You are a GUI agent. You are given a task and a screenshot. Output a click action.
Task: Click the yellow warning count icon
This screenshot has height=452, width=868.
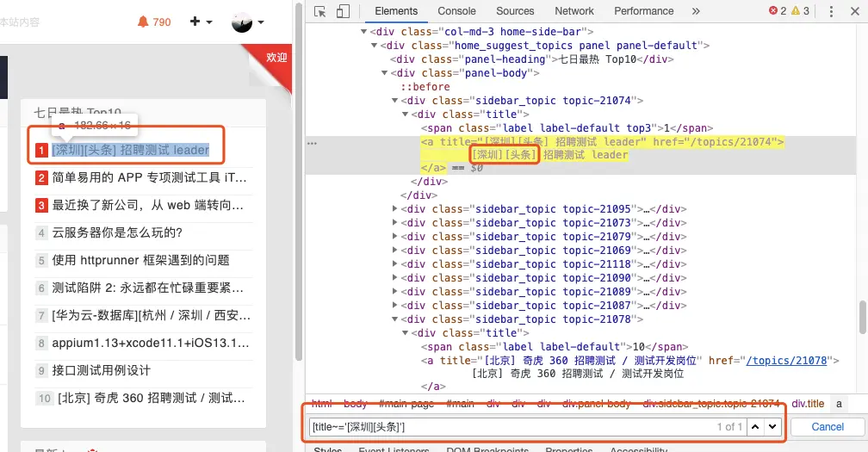click(796, 10)
